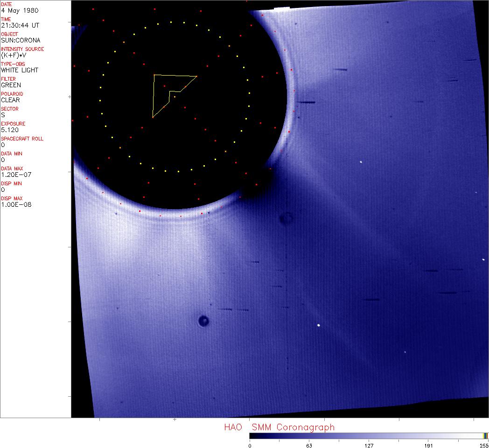Click the brightest white star in the lower right
The image size is (489, 448).
[x=319, y=325]
